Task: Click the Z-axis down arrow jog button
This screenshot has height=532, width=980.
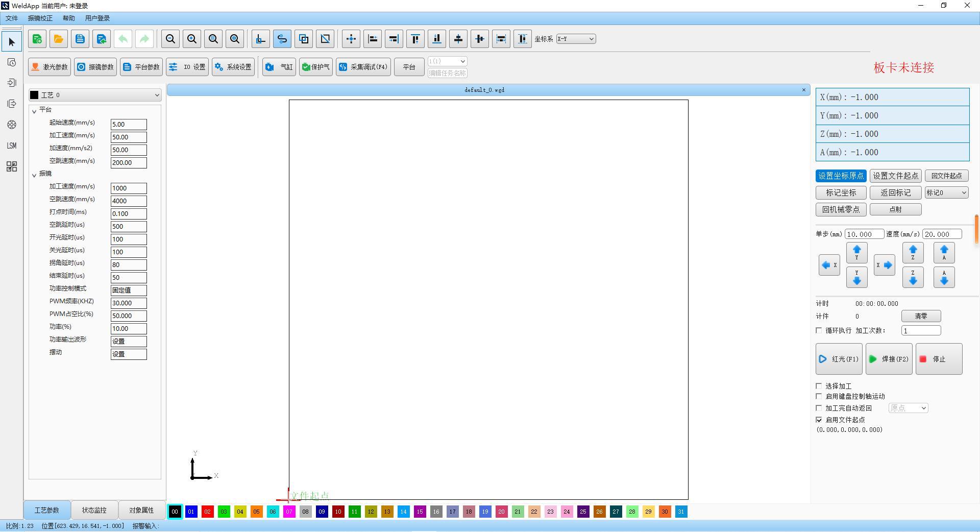Action: pos(913,277)
